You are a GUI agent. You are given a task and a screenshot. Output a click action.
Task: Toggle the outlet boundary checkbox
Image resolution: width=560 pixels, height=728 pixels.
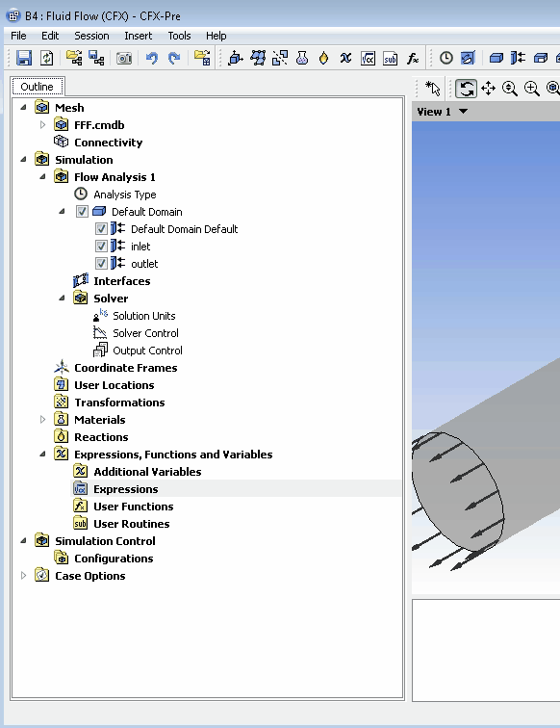tap(101, 264)
